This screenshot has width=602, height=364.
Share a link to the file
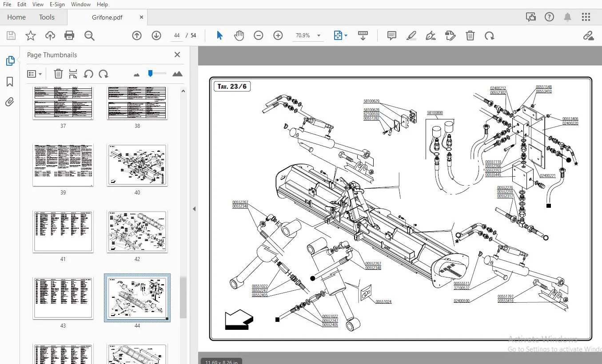[589, 36]
